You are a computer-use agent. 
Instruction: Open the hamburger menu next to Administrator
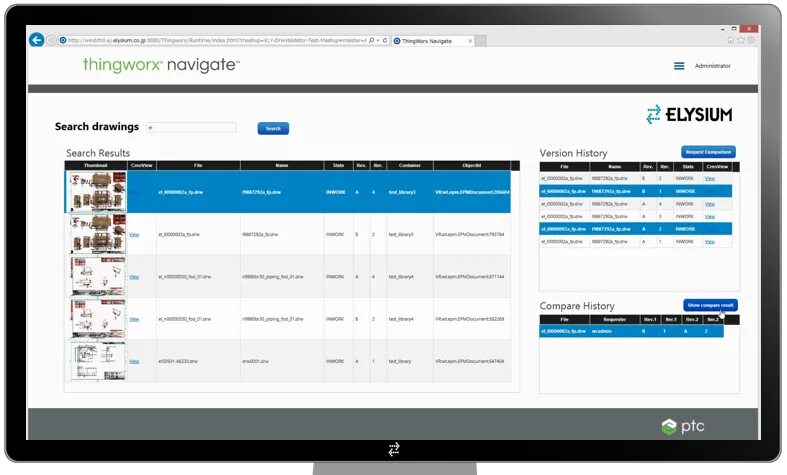(679, 66)
